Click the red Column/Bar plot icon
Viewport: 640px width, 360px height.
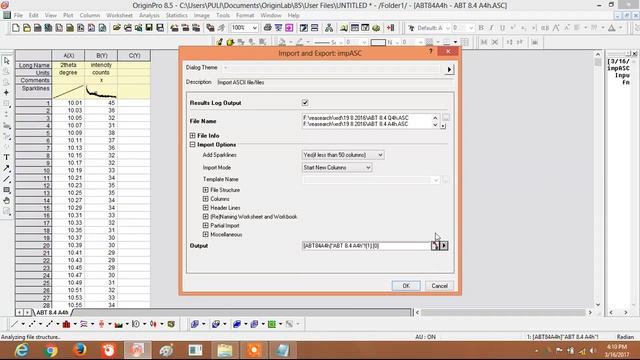click(x=67, y=324)
